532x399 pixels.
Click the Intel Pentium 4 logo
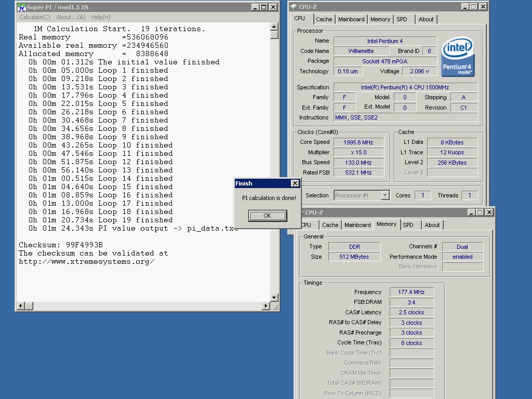(458, 57)
